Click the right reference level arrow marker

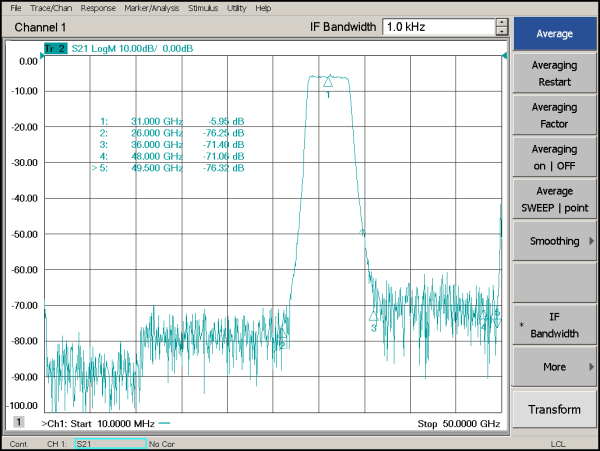(504, 56)
